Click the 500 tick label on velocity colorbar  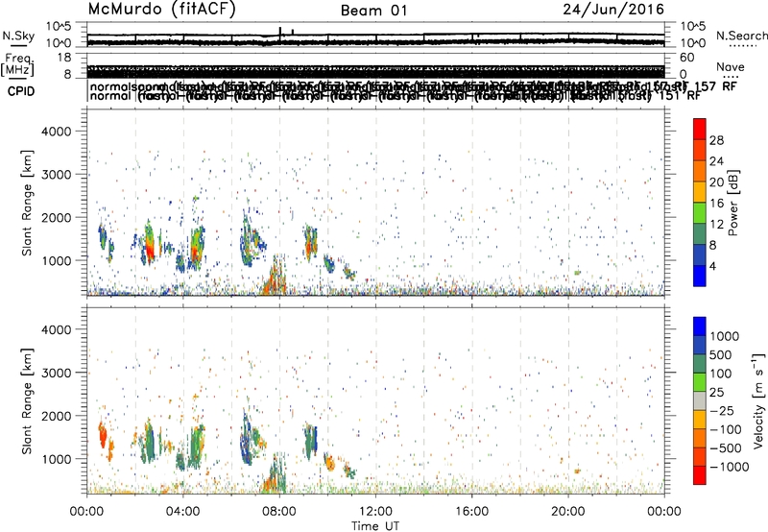(720, 354)
